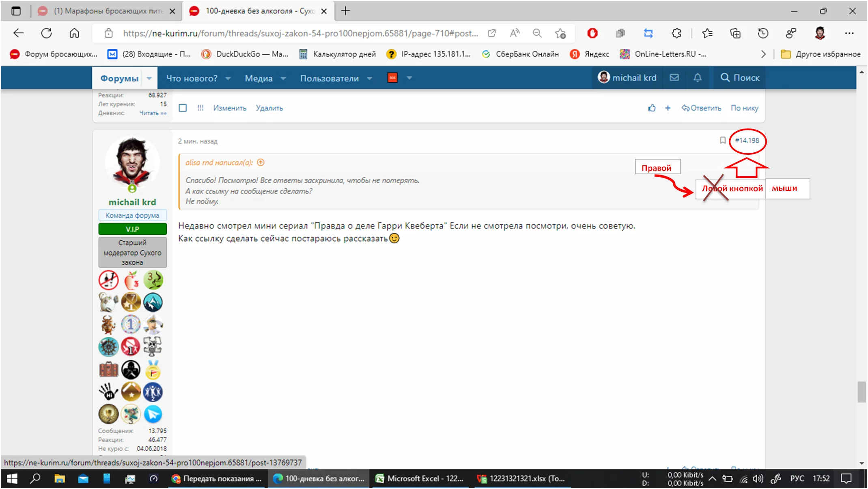Screen dimensions: 868x489
Task: Click the browser profile avatar
Action: click(820, 33)
